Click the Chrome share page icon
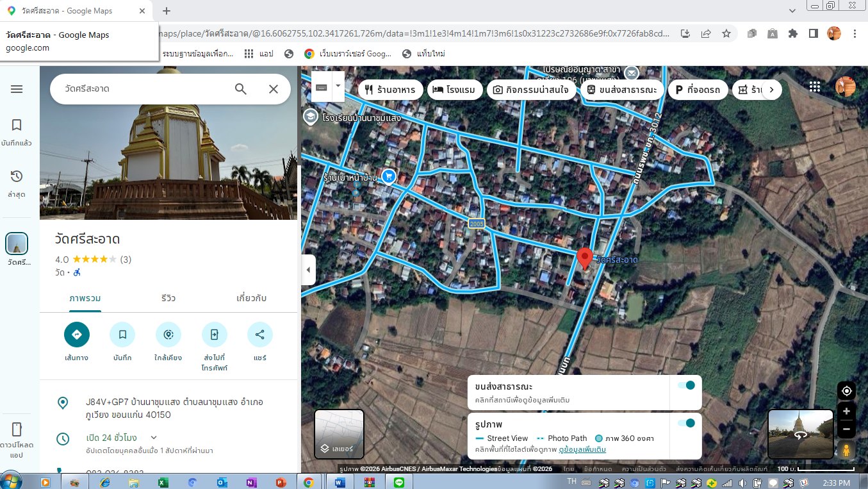 point(706,33)
